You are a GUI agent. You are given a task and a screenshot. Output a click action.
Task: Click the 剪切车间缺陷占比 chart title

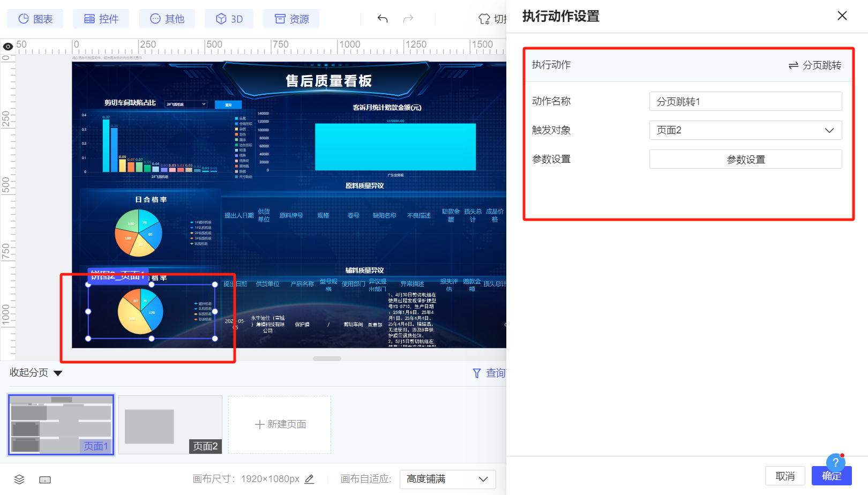(x=130, y=103)
